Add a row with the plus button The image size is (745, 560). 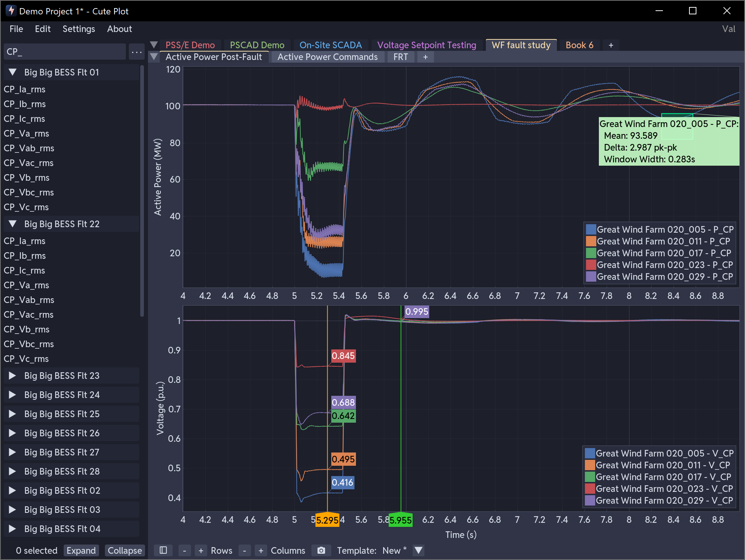pos(201,550)
